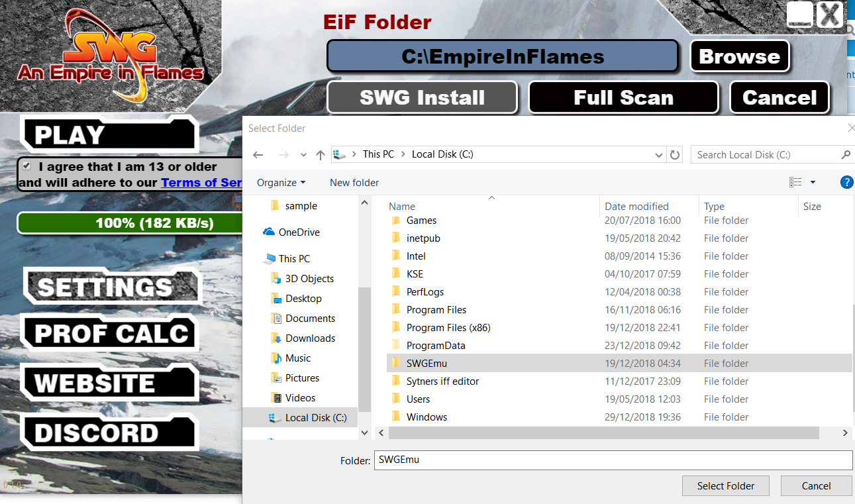This screenshot has width=855, height=504.
Task: Click the Select Folder button
Action: [x=726, y=485]
